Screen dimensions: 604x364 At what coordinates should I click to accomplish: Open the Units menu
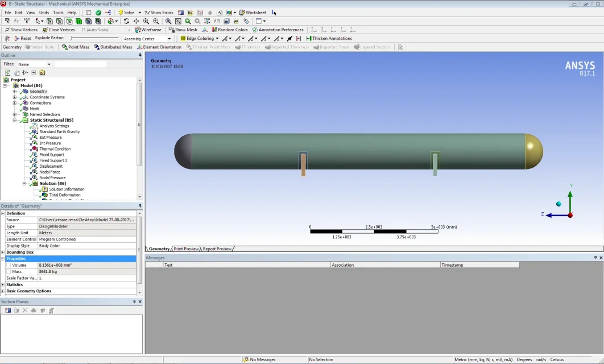[x=44, y=13]
